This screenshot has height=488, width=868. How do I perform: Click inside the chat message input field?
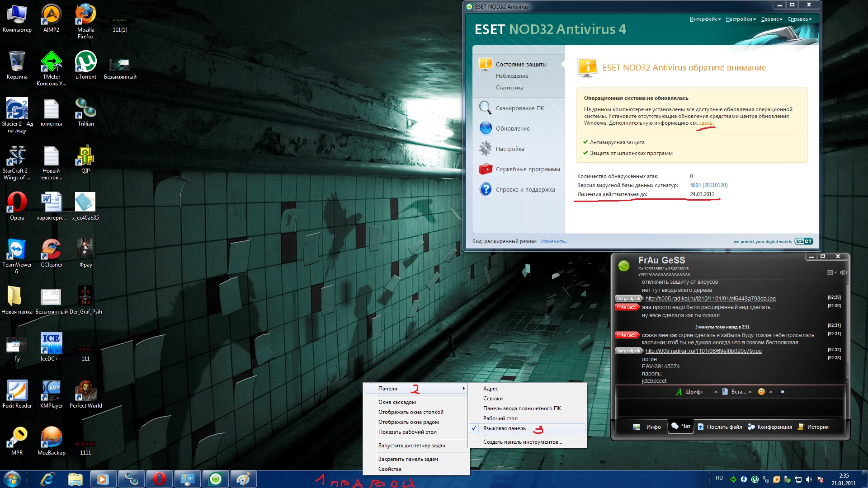pos(730,408)
